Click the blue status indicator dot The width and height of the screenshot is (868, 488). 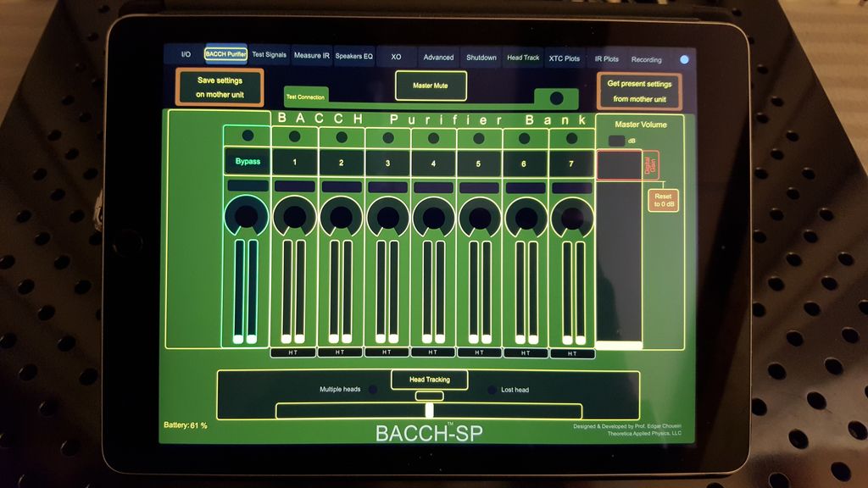(x=684, y=60)
